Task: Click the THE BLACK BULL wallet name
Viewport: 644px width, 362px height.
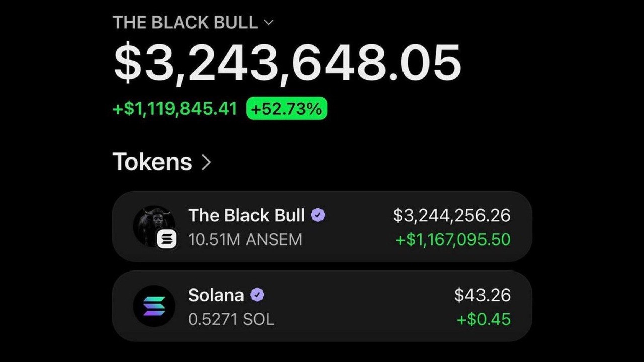Action: (185, 23)
